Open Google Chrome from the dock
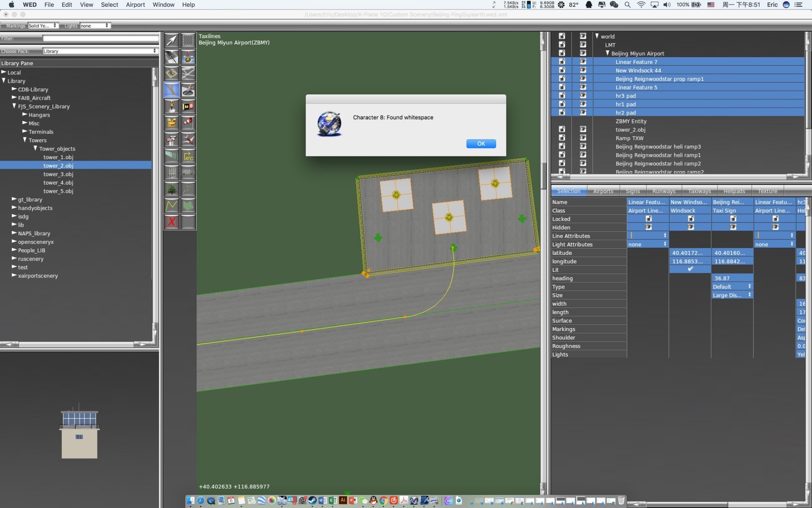The image size is (812, 508). (x=383, y=500)
